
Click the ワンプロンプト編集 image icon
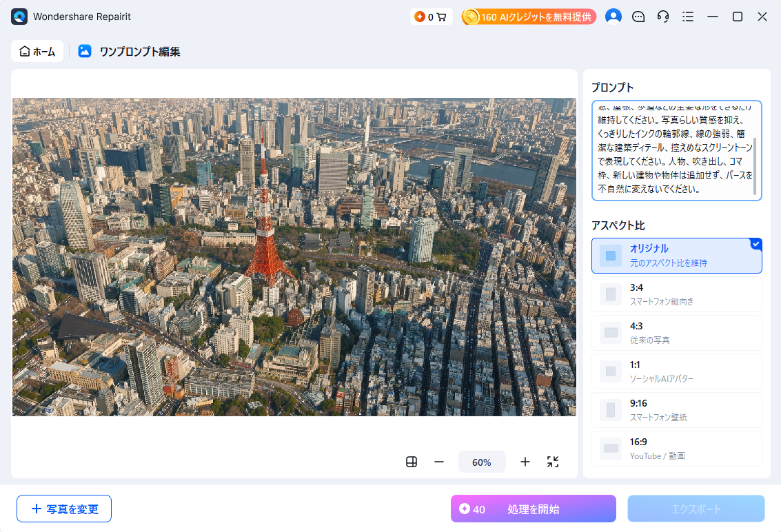pyautogui.click(x=85, y=51)
